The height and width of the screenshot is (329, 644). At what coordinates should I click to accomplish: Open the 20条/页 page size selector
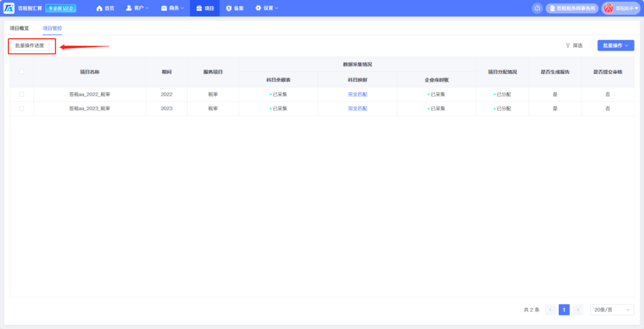[x=612, y=310]
